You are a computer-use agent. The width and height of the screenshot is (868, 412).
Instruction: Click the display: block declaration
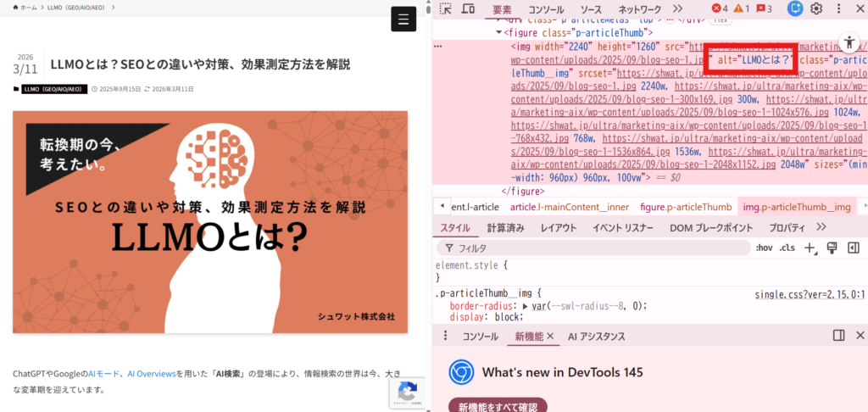(487, 317)
